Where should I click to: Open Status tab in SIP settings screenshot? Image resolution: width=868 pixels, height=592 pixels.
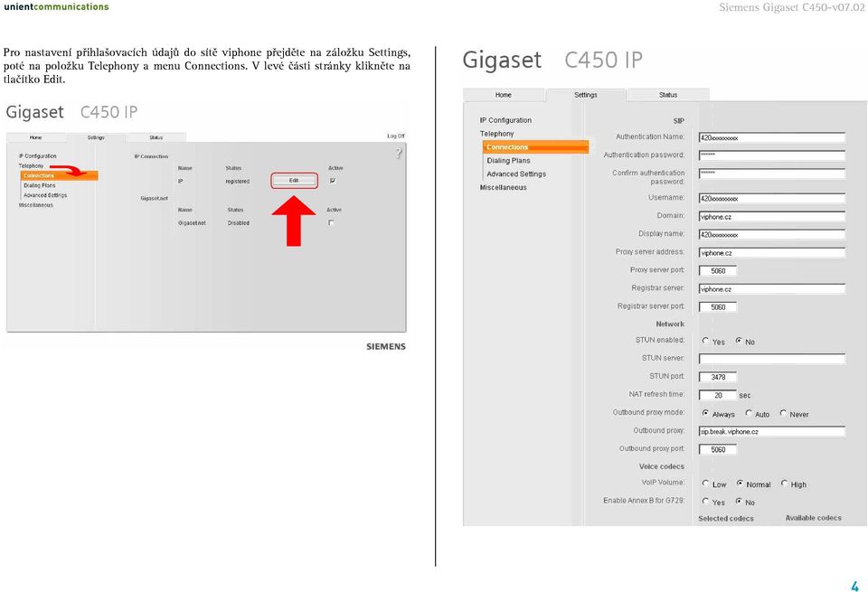(668, 95)
